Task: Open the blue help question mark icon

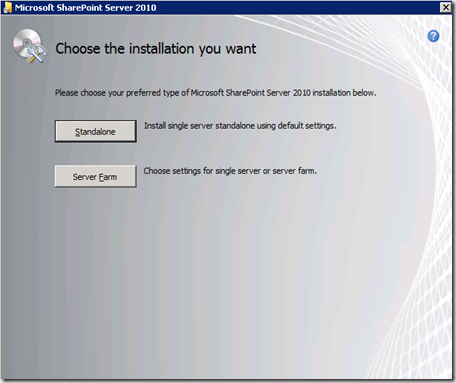Action: pyautogui.click(x=433, y=36)
